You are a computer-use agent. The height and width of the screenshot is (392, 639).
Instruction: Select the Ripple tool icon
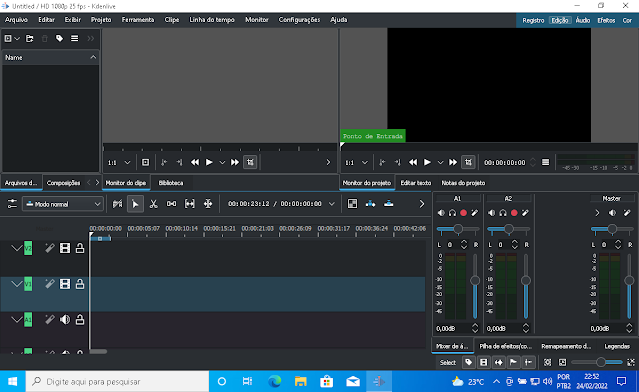208,204
